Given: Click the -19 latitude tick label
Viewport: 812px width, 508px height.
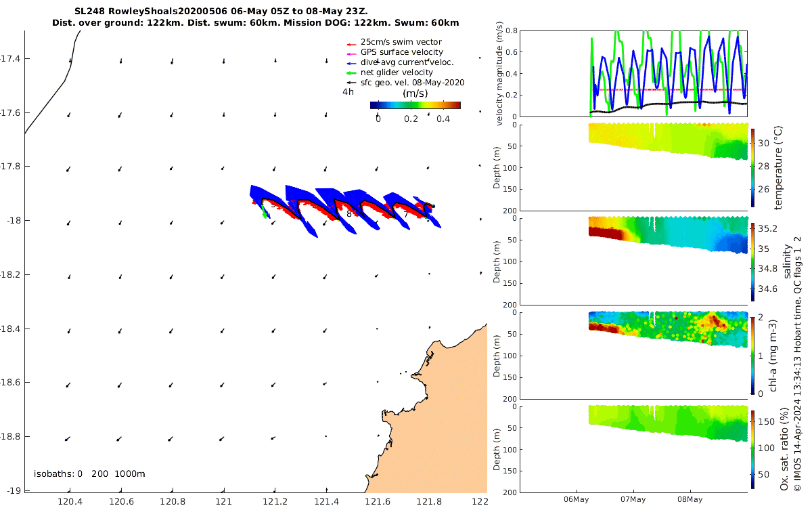Looking at the screenshot, I should click(x=14, y=490).
